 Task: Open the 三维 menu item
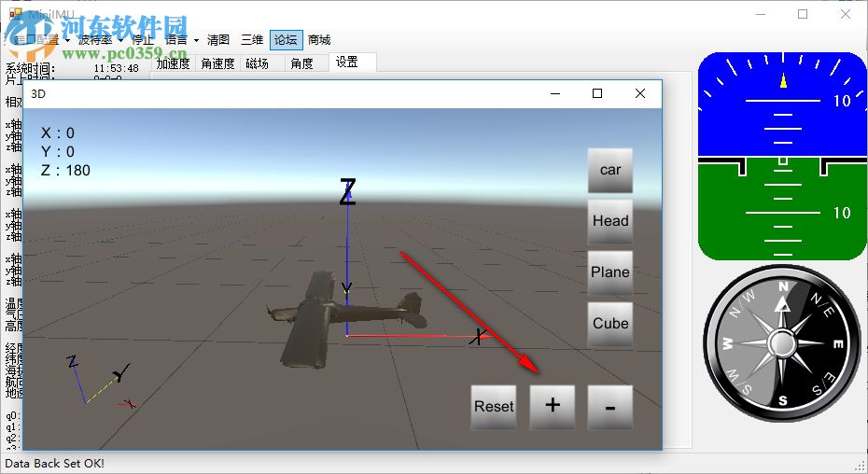(252, 40)
